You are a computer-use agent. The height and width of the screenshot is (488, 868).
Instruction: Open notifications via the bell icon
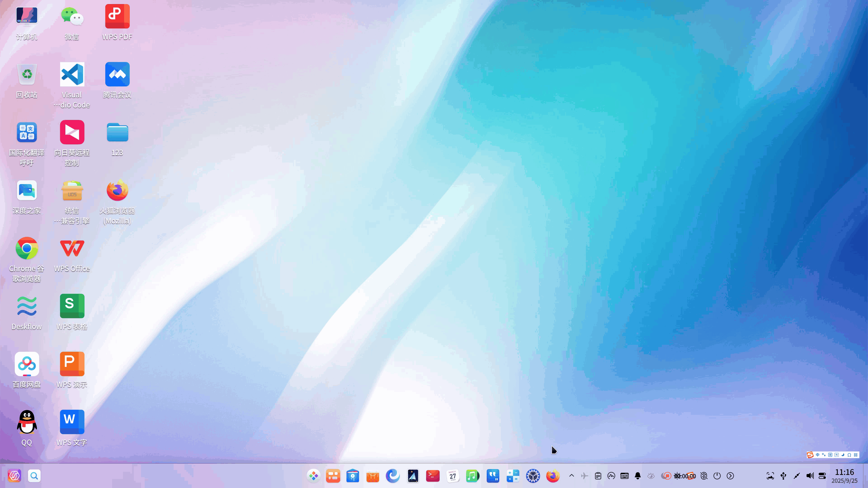click(638, 476)
